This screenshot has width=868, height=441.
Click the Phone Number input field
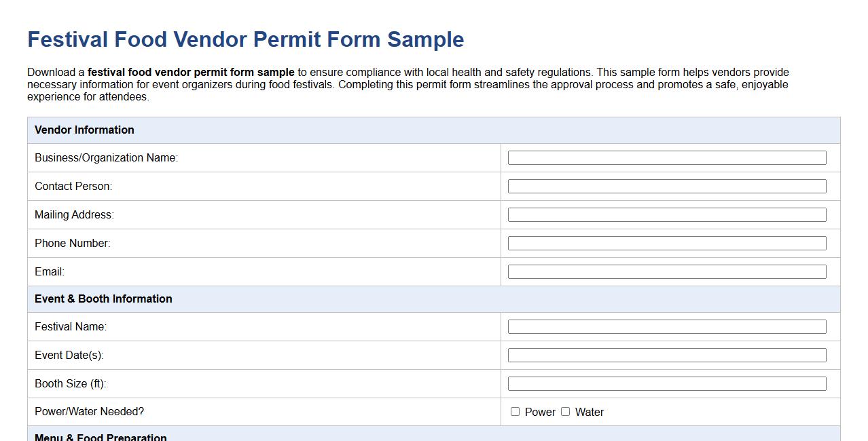point(666,243)
